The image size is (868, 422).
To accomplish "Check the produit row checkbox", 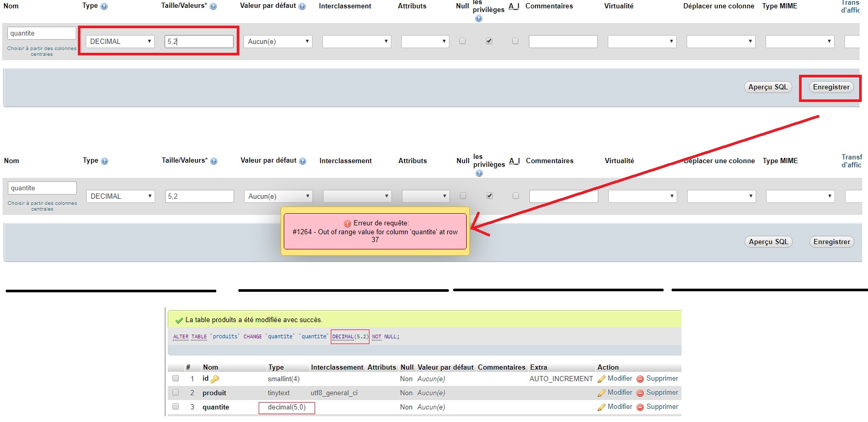I will click(x=176, y=392).
